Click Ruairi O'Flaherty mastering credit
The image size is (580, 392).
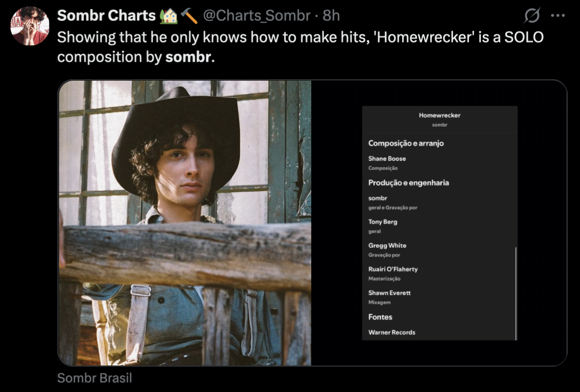click(x=393, y=269)
